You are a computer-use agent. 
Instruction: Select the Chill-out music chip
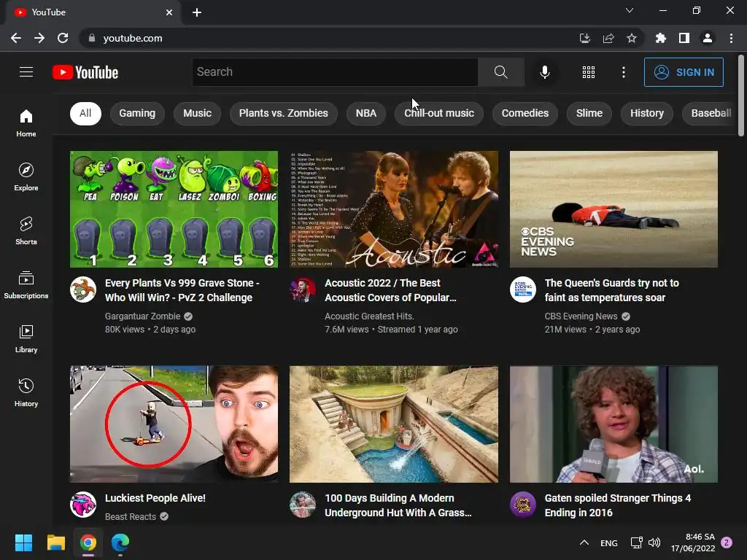(x=438, y=113)
